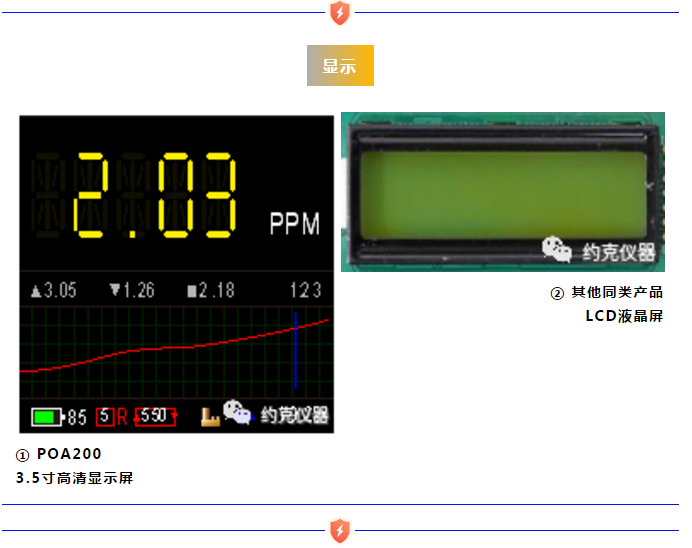The height and width of the screenshot is (548, 692).
Task: Click the blue vertical cursor on the trend graph
Action: 296,350
